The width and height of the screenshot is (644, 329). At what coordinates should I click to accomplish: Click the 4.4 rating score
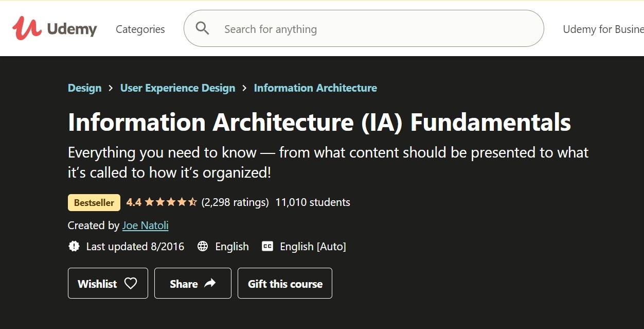134,202
